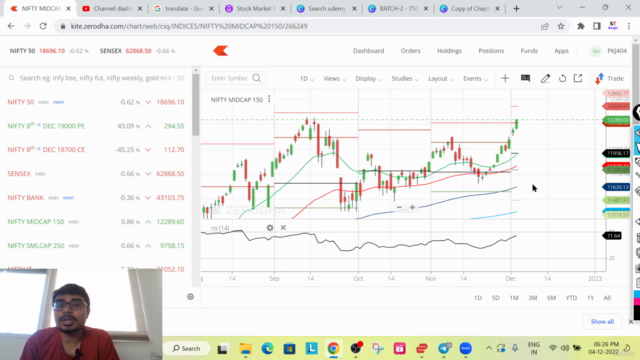Viewport: 640px width, 360px height.
Task: Click the crosshair plus icon in chart toolbar
Action: (x=505, y=78)
